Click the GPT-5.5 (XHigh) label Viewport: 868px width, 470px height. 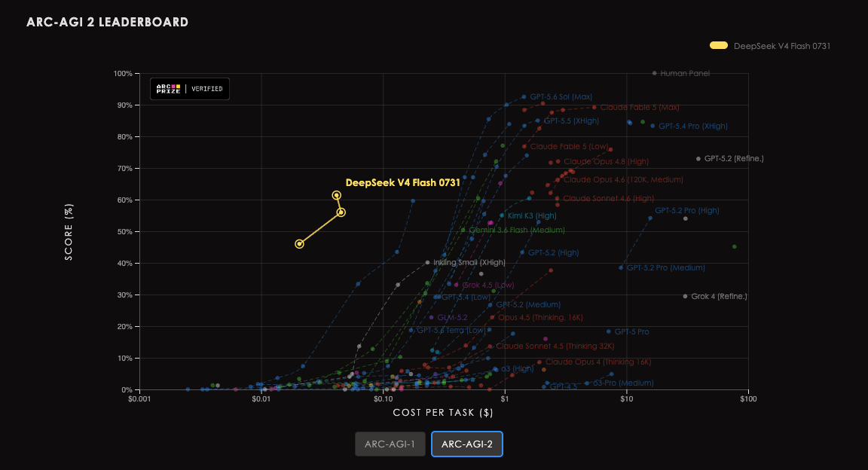tap(571, 121)
